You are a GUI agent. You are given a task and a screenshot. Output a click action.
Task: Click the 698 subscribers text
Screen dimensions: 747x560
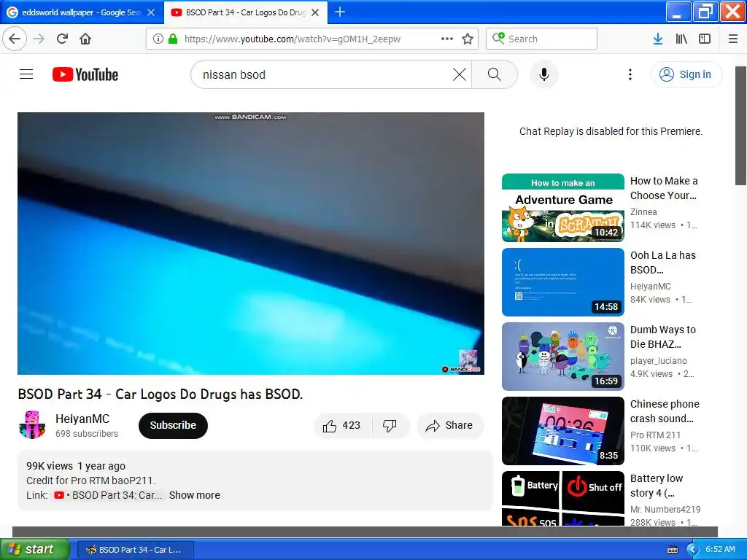(x=87, y=434)
